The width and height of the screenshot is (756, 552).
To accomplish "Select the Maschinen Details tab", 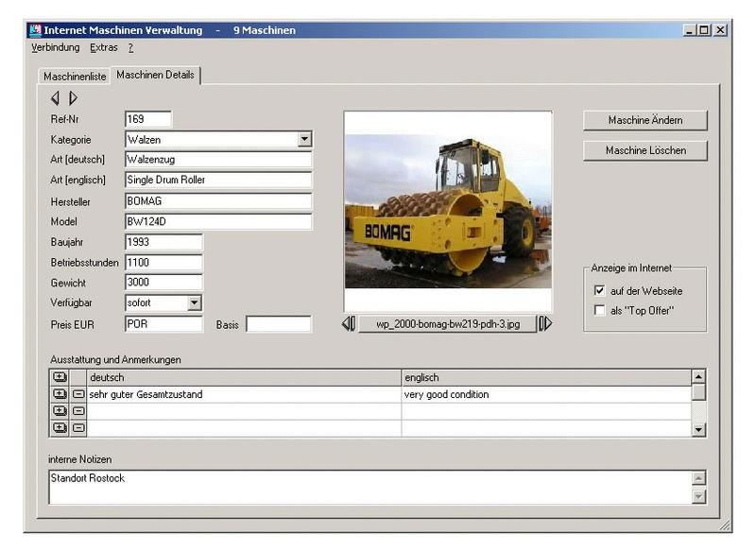I will click(x=155, y=76).
